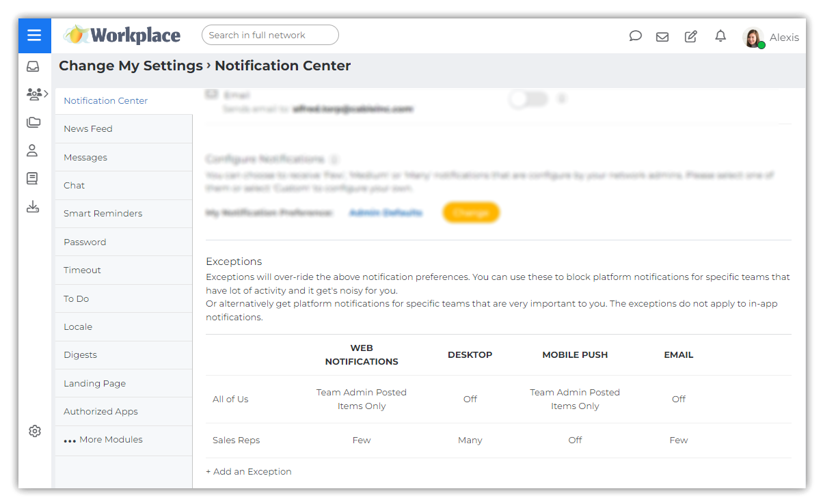The image size is (823, 504).
Task: Click the Search in full network field
Action: [x=270, y=35]
